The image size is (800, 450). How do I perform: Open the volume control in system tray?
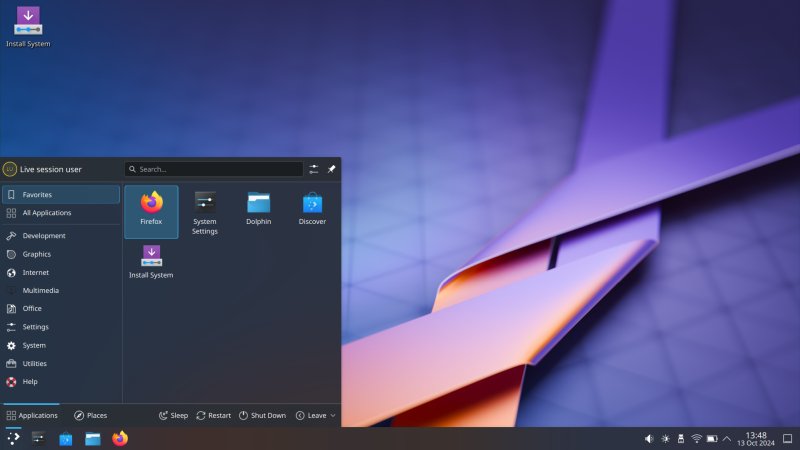point(649,439)
